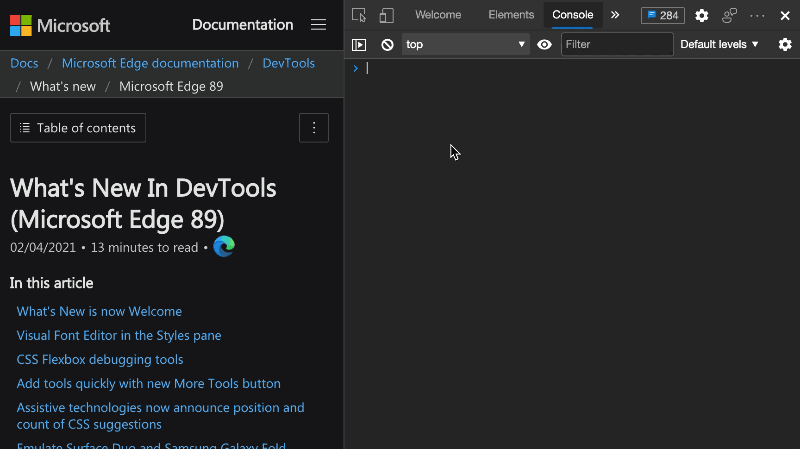Click the Microsoft logo
This screenshot has width=800, height=449.
[x=60, y=26]
